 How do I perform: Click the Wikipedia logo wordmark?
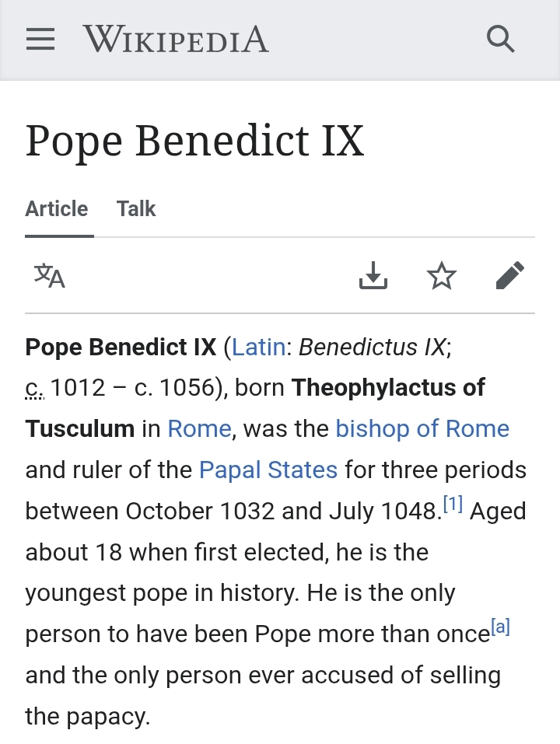pos(176,39)
